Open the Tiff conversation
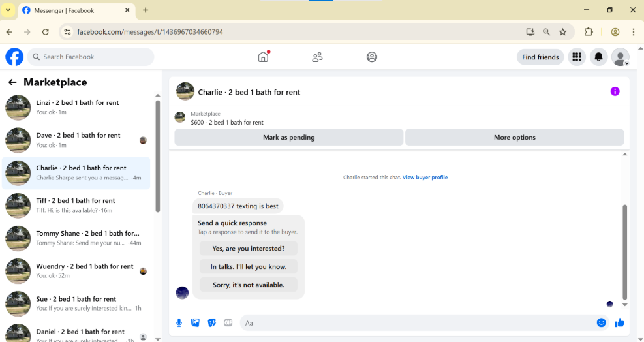The height and width of the screenshot is (342, 644). point(76,206)
